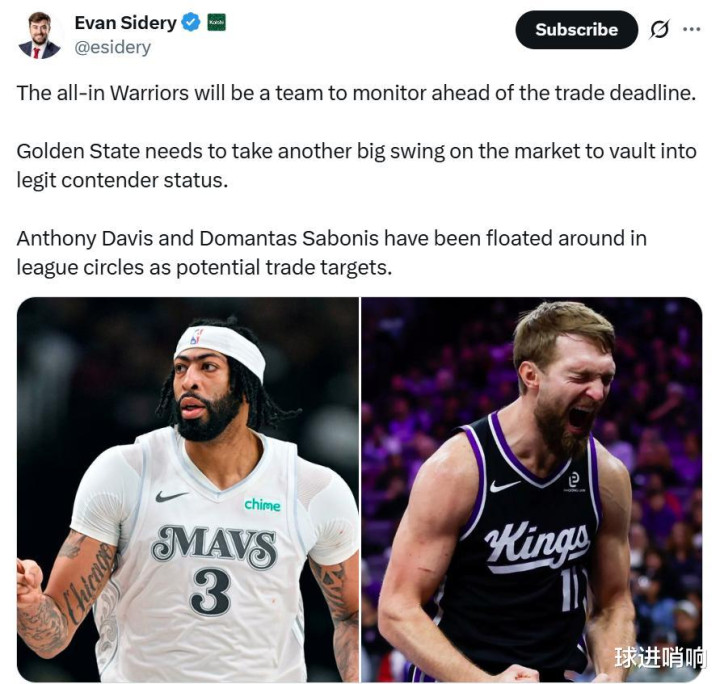This screenshot has height=684, width=720.
Task: Click the blue verified checkmark badge
Action: pos(191,22)
